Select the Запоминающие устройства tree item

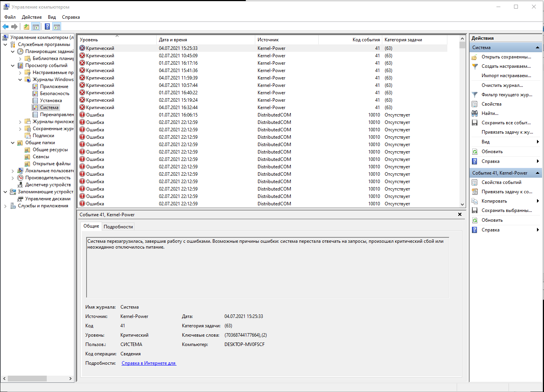click(x=45, y=192)
